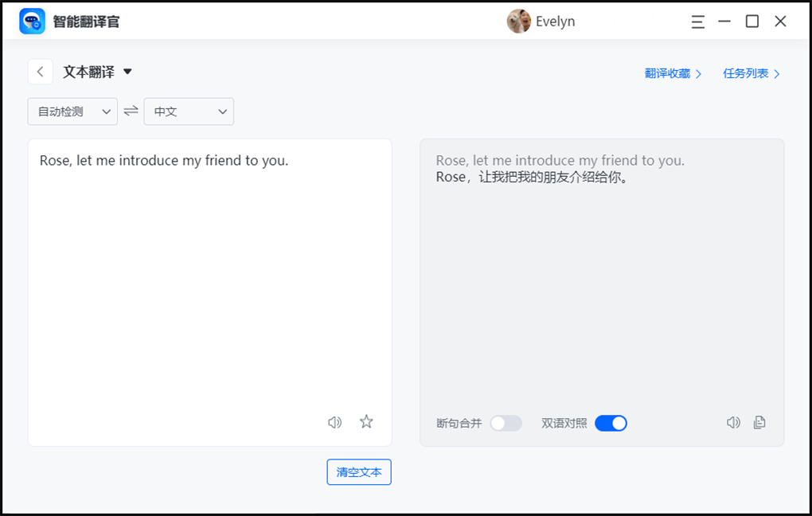Image resolution: width=812 pixels, height=516 pixels.
Task: Swap source and target languages
Action: (x=131, y=111)
